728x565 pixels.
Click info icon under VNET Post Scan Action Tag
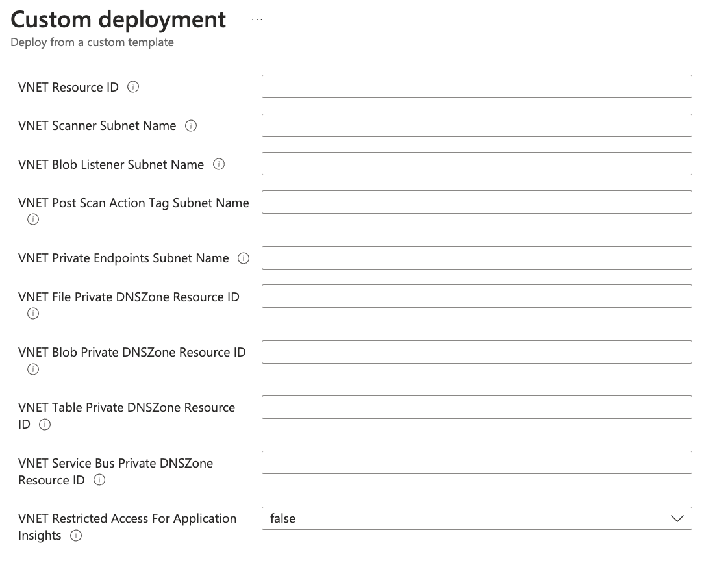coord(33,220)
